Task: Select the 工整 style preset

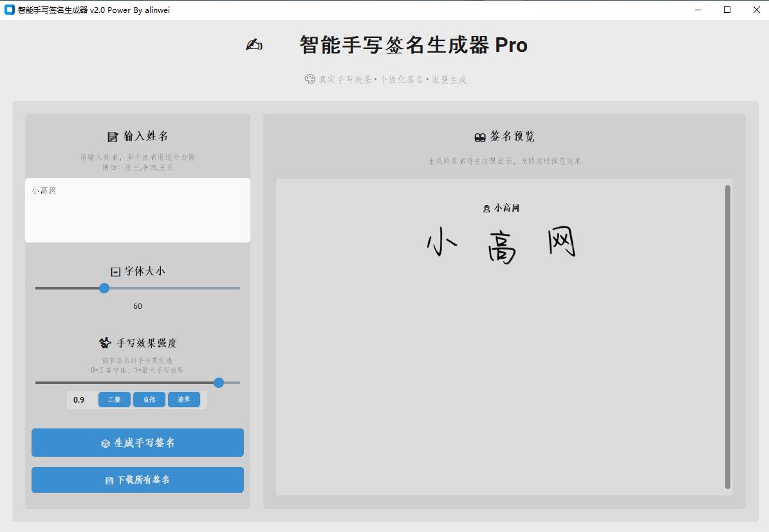Action: coord(115,399)
